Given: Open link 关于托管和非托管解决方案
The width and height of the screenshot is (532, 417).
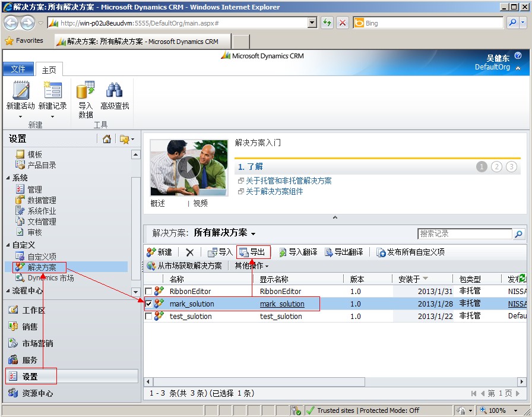Looking at the screenshot, I should pyautogui.click(x=289, y=181).
